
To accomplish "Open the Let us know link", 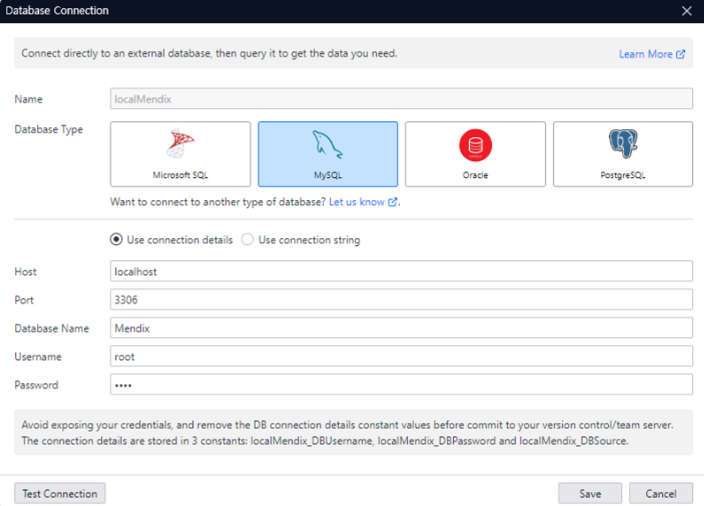I will (x=363, y=202).
